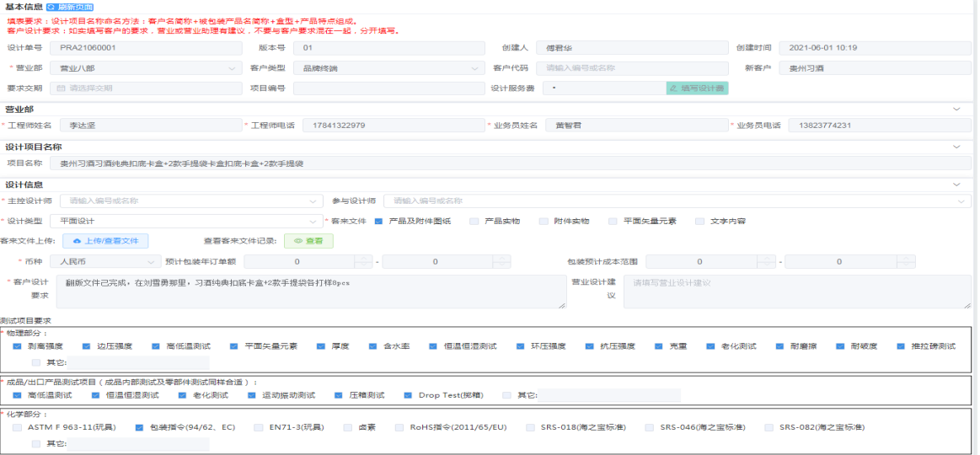The width and height of the screenshot is (980, 455).
Task: Click the 刷新页面 refresh button
Action: tap(70, 7)
